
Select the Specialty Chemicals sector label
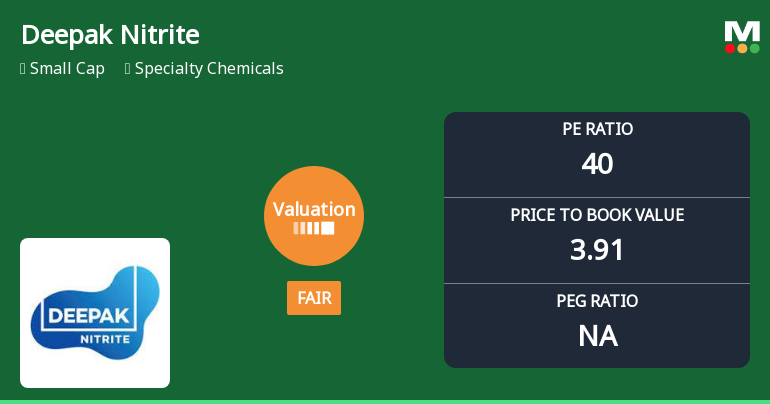coord(209,69)
